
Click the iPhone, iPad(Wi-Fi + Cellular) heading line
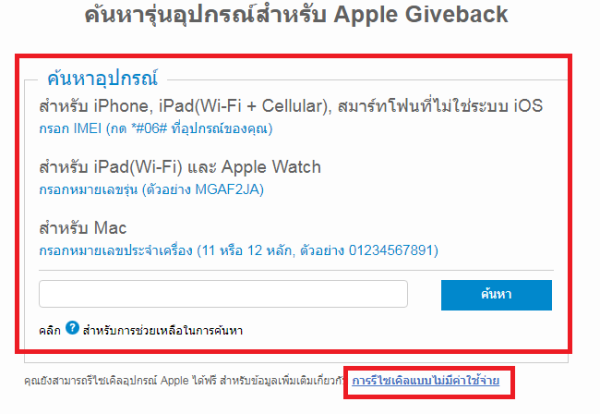pyautogui.click(x=291, y=106)
